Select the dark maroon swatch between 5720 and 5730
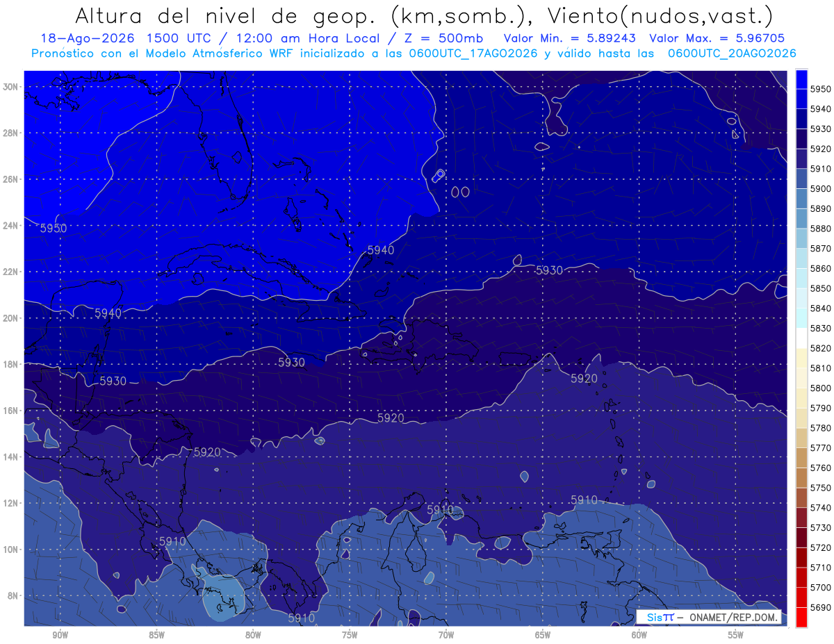The image size is (834, 644). (801, 537)
